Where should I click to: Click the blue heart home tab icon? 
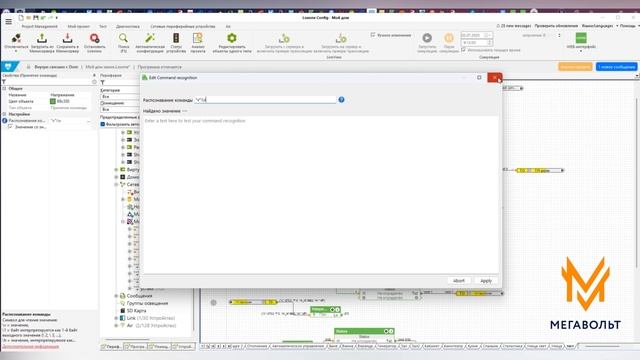(8, 67)
